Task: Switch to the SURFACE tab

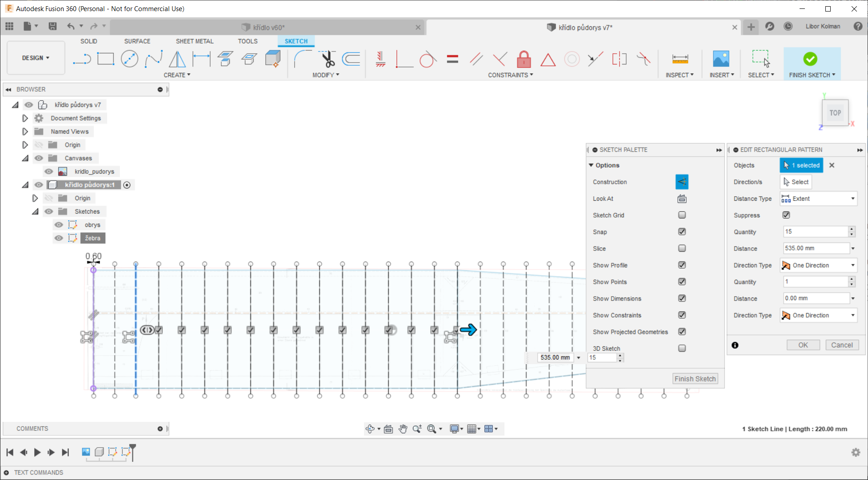Action: [x=137, y=41]
